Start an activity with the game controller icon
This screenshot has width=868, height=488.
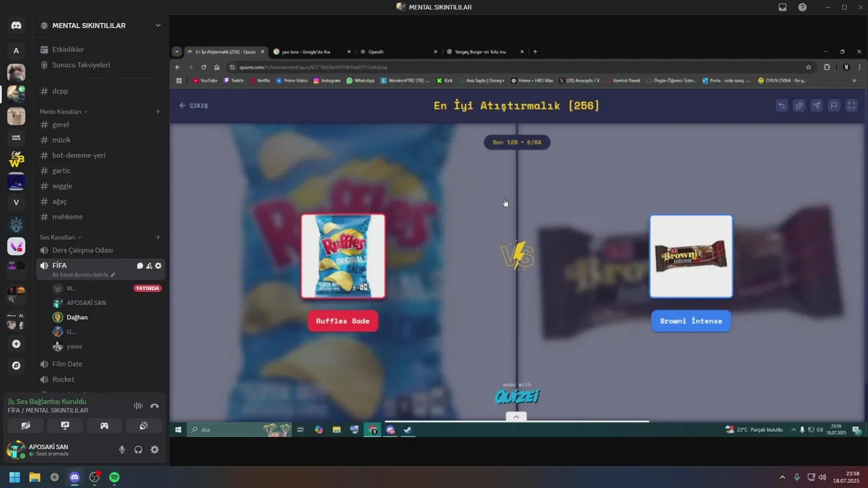(x=104, y=426)
